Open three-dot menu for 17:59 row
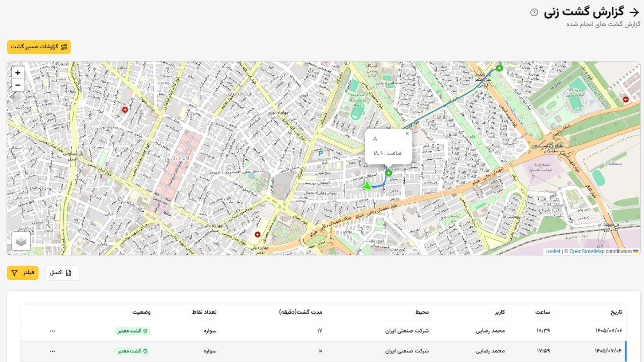The height and width of the screenshot is (362, 644). [x=52, y=351]
